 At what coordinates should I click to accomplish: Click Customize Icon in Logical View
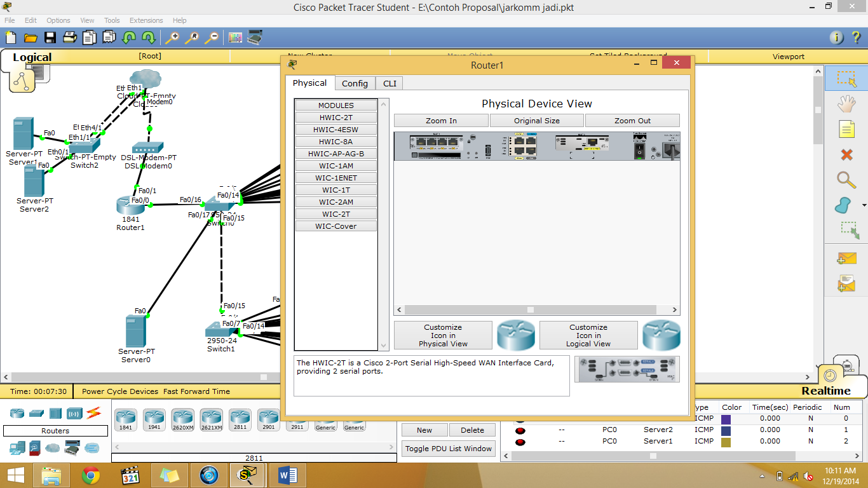(588, 335)
